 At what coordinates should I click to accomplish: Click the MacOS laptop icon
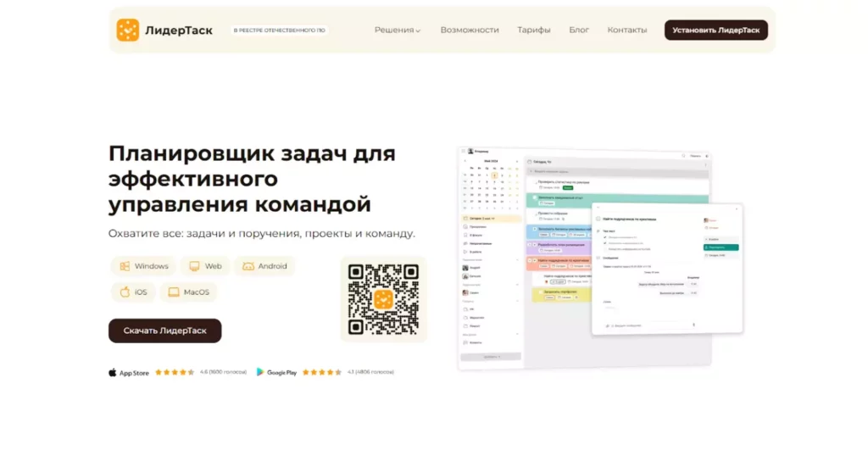[x=174, y=292]
